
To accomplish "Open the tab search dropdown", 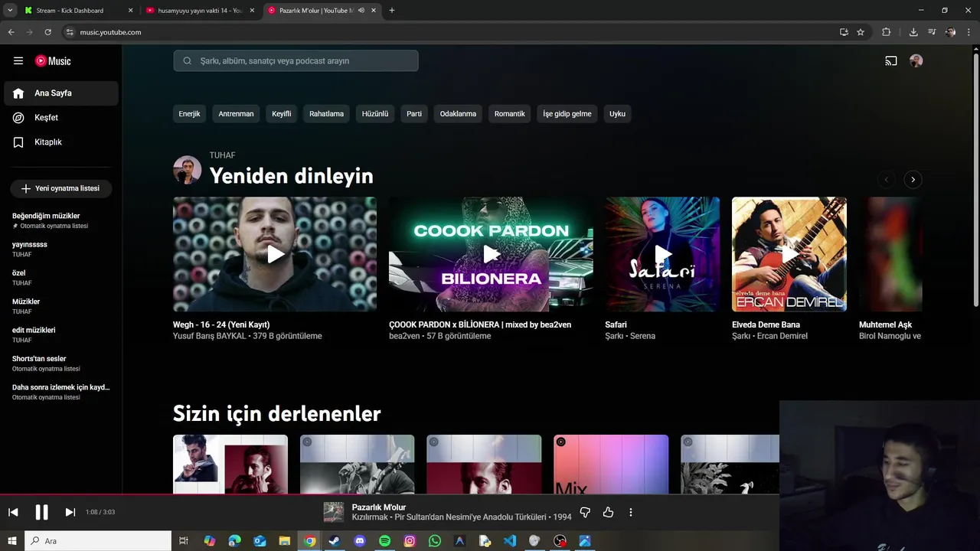I will [10, 11].
